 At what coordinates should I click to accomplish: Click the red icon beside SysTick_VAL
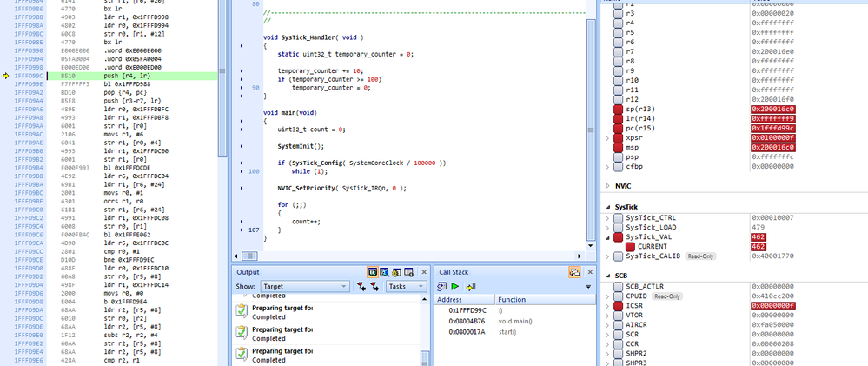(619, 237)
